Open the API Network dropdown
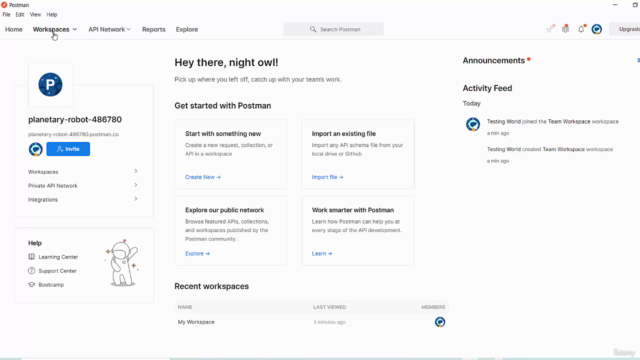The height and width of the screenshot is (360, 640). click(x=109, y=29)
